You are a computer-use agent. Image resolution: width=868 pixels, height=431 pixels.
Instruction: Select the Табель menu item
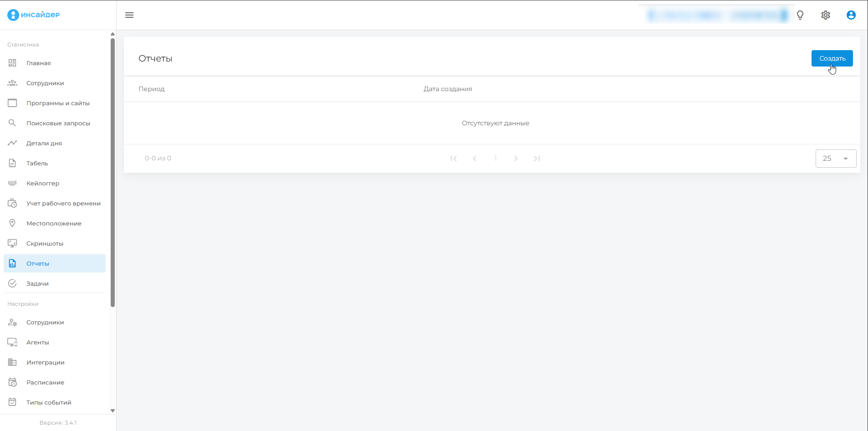coord(37,163)
